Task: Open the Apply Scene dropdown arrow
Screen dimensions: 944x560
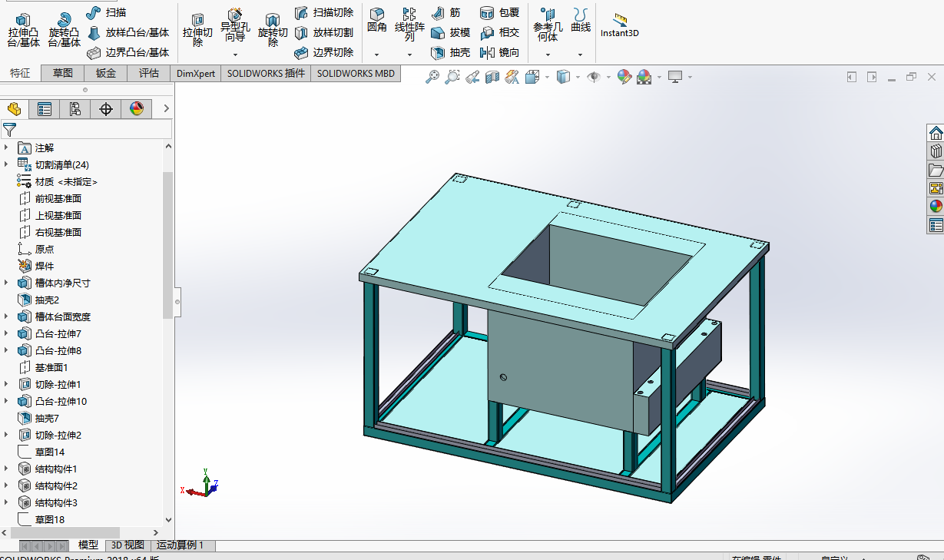Action: point(659,77)
